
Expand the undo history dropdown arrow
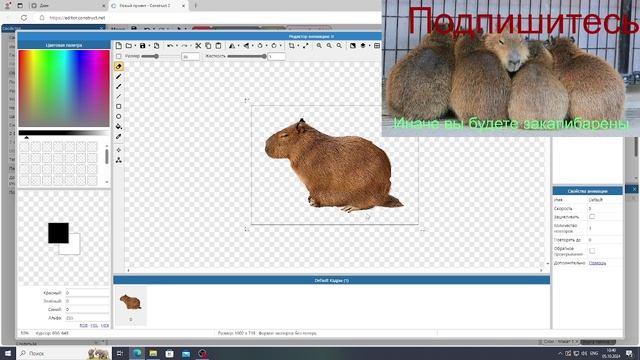pos(176,46)
